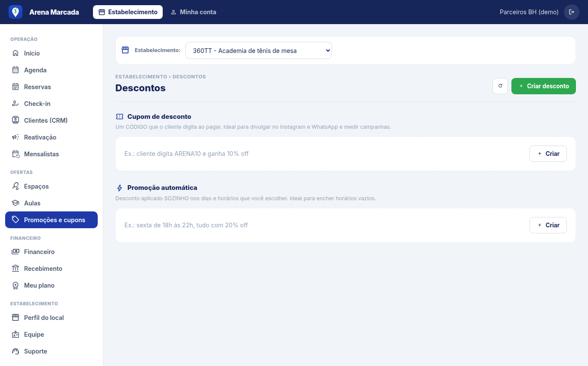588x366 pixels.
Task: Open Aulas in the sidebar
Action: [51, 203]
